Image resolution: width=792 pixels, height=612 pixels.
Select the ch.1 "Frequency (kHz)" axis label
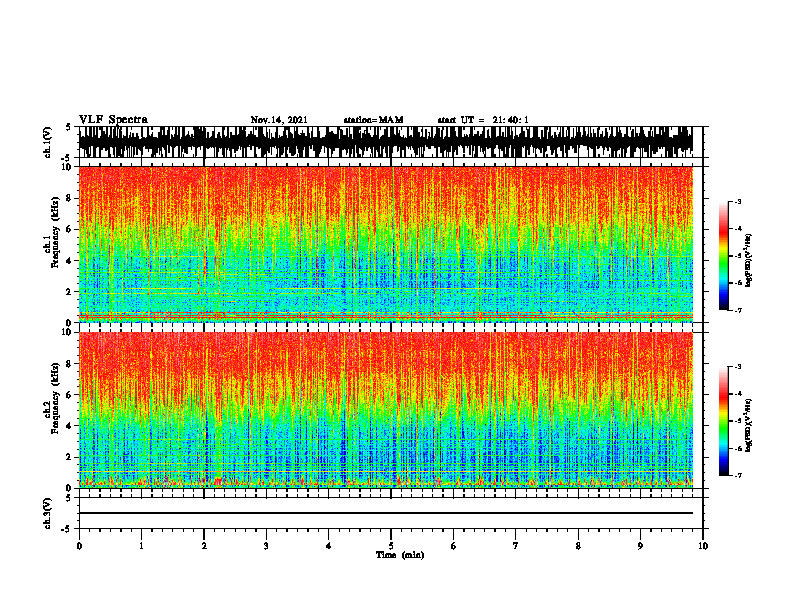tap(55, 233)
